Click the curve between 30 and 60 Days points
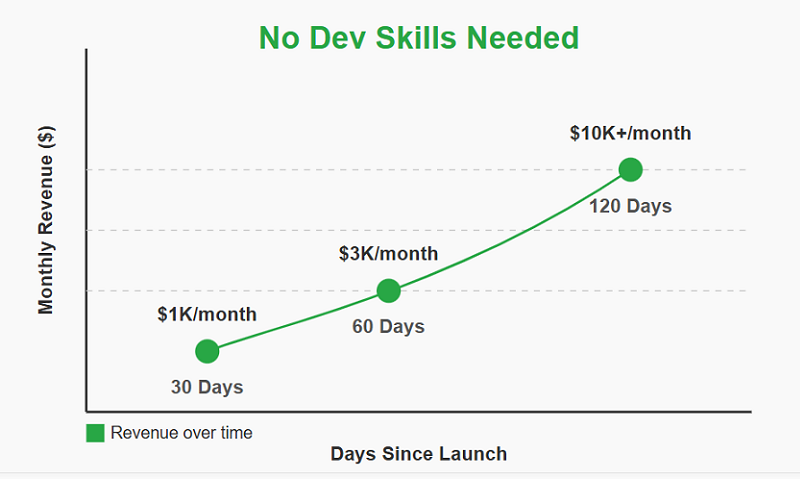This screenshot has width=800, height=479. [300, 323]
